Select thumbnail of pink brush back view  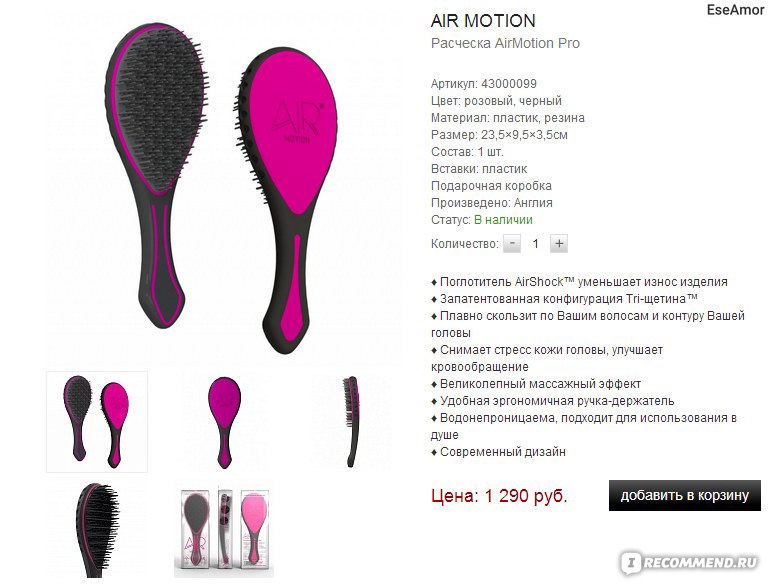(x=224, y=422)
